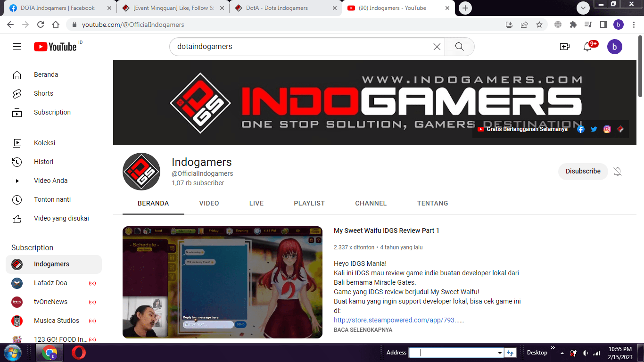Toggle the channel notification bell beside Disubscribe
The image size is (644, 362).
click(x=618, y=171)
